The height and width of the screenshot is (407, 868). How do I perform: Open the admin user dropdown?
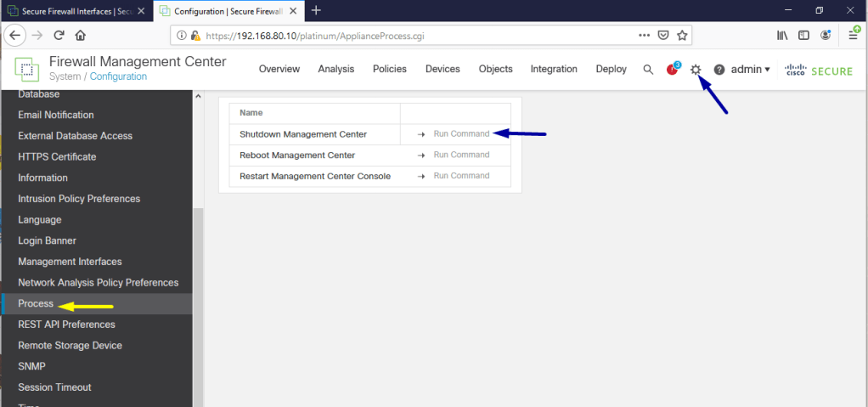click(750, 70)
